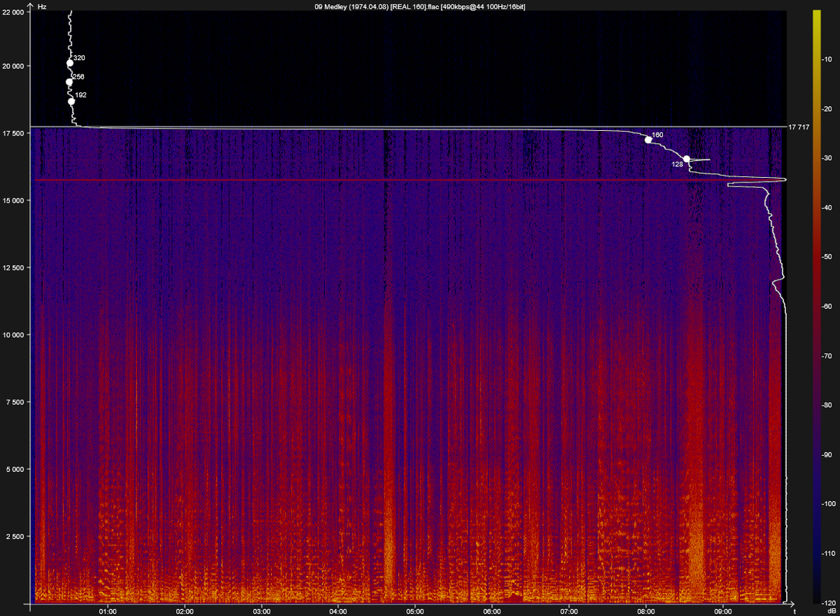Viewport: 840px width, 616px height.
Task: Click the Hz unit label at axis top
Action: [42, 6]
